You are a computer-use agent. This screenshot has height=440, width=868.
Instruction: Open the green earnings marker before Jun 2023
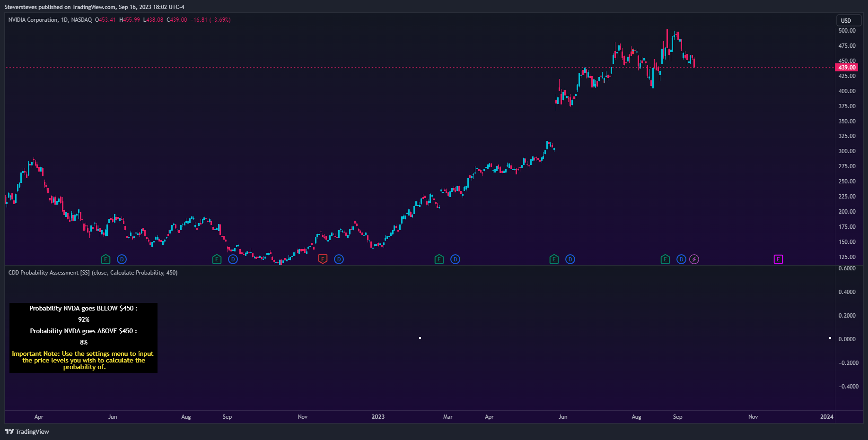click(x=554, y=259)
